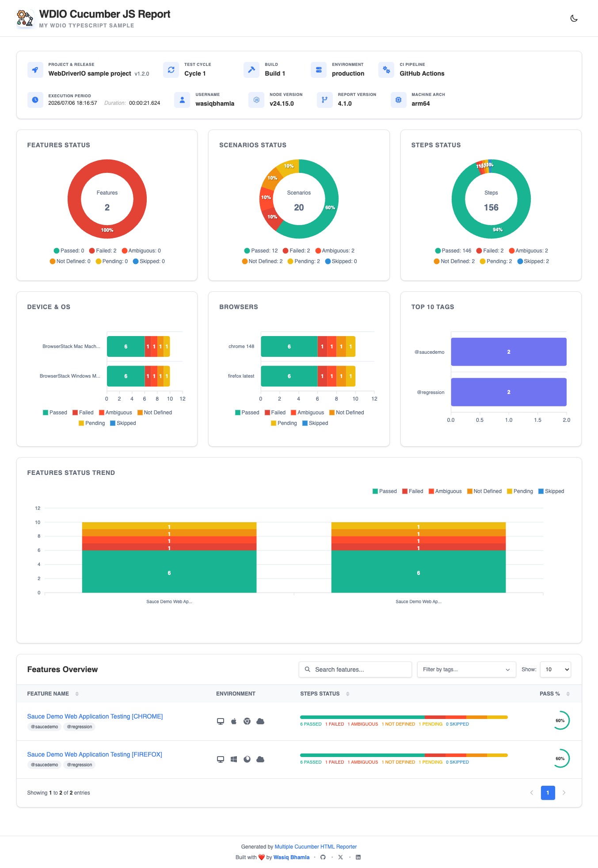Sort by Pass % column
The height and width of the screenshot is (868, 598).
[555, 693]
